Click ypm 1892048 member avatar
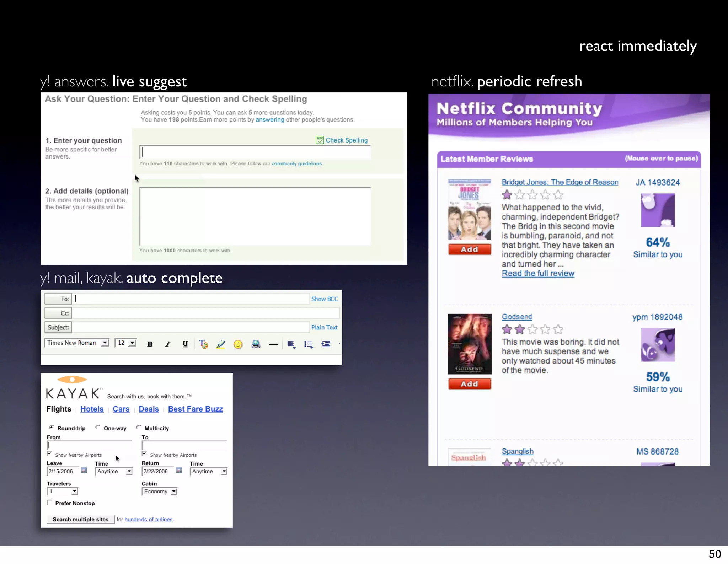The width and height of the screenshot is (728, 564). point(658,345)
